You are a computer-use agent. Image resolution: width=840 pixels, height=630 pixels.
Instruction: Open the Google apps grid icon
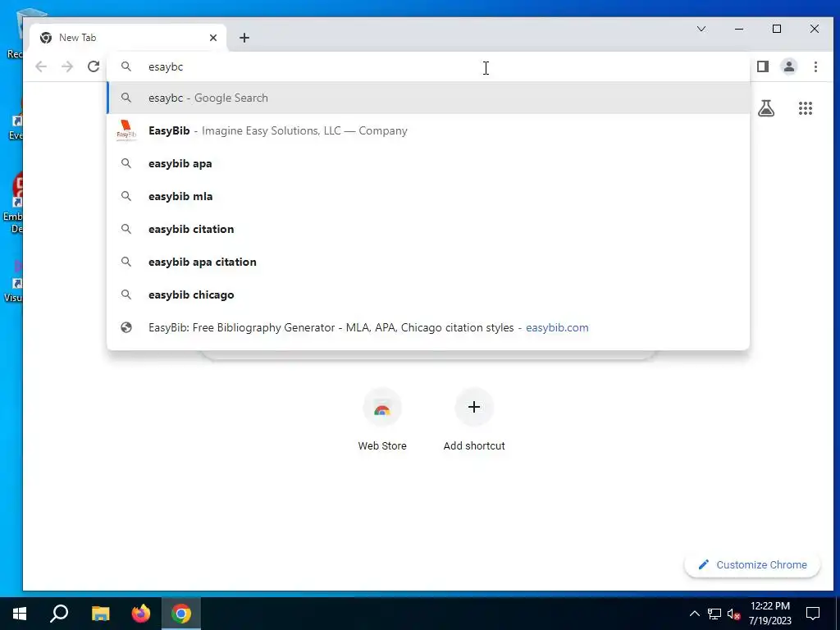(x=806, y=109)
